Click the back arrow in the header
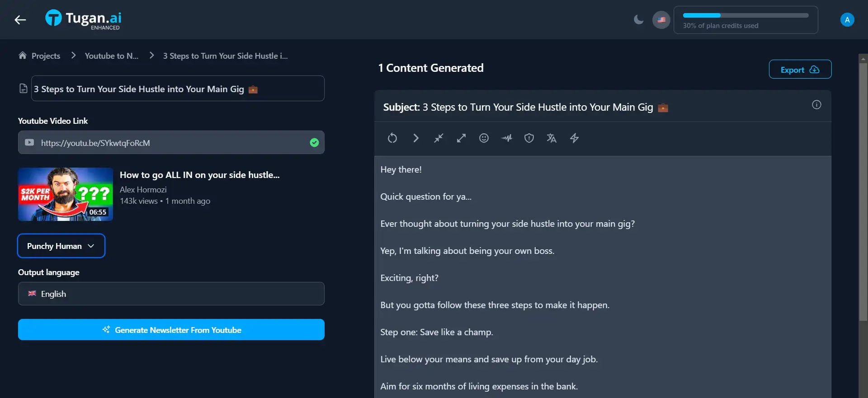Image resolution: width=868 pixels, height=398 pixels. pos(20,20)
